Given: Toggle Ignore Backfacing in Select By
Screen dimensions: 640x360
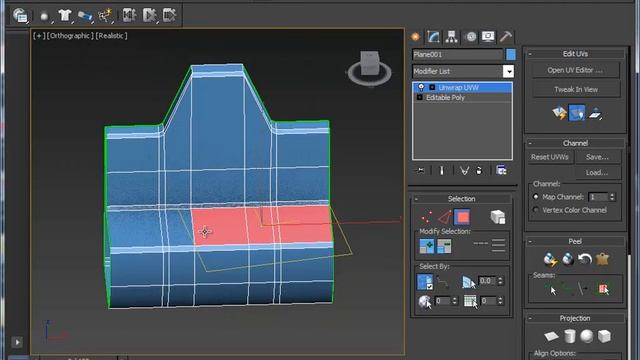Looking at the screenshot, I should [425, 282].
